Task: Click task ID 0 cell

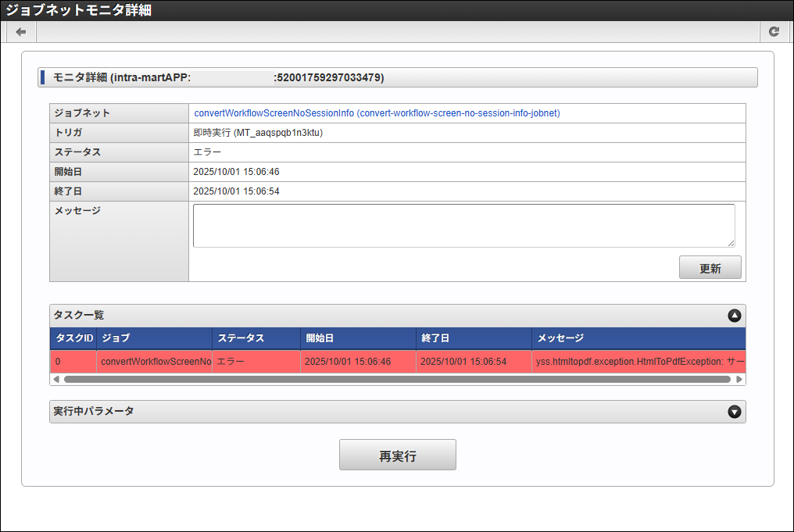Action: (73, 362)
